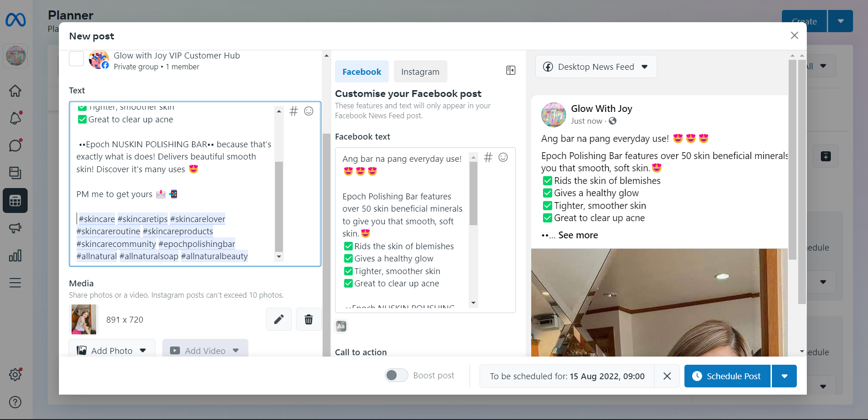Insert hashtag in Facebook text field
Screen dimensions: 868x420
[x=488, y=157]
